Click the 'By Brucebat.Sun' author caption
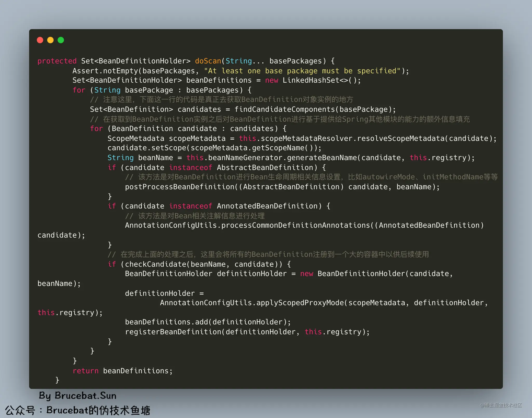 coord(77,396)
